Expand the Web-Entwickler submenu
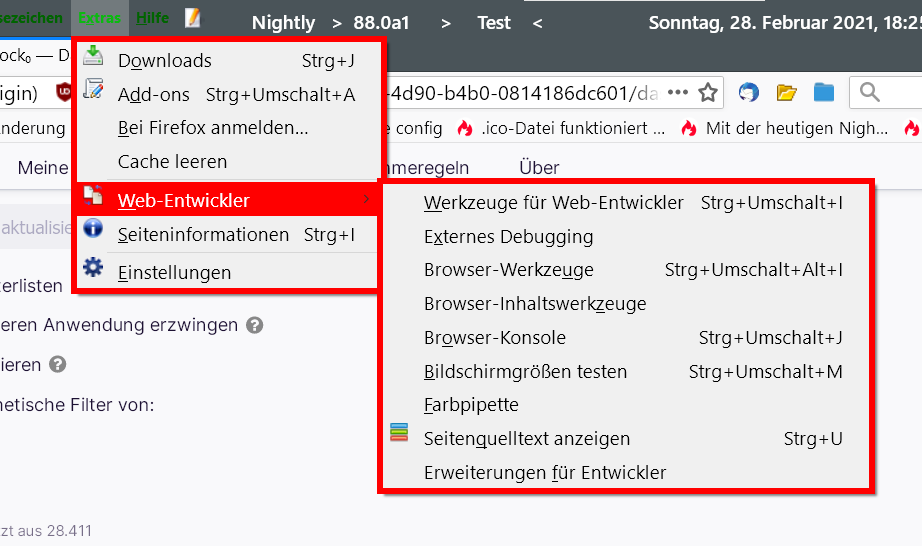The width and height of the screenshot is (922, 546). pyautogui.click(x=184, y=201)
